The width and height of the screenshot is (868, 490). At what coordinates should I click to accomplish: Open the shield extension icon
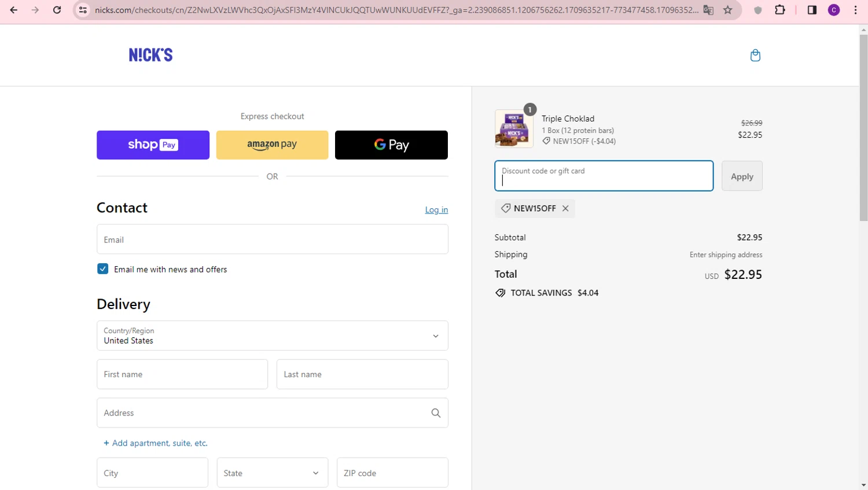(758, 10)
